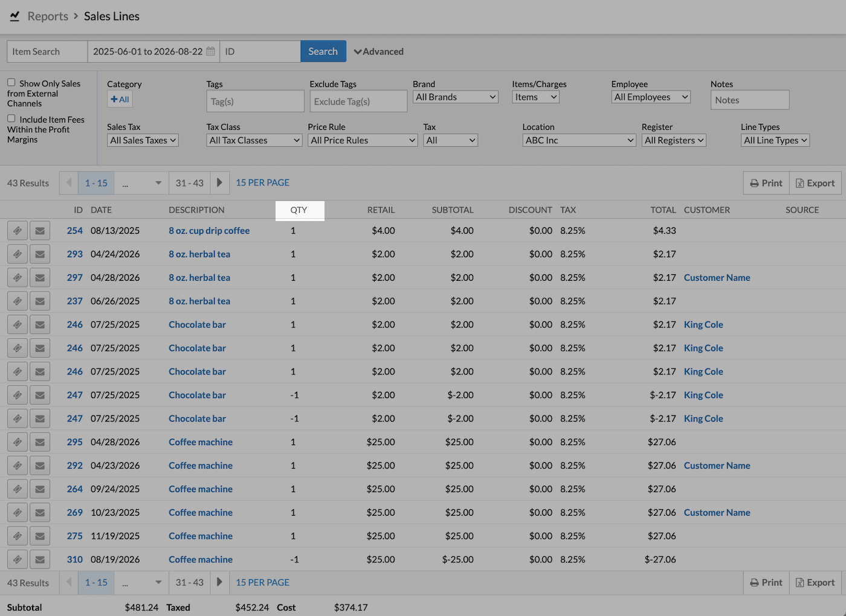Viewport: 846px width, 616px height.
Task: Click the Notes input field
Action: (750, 100)
